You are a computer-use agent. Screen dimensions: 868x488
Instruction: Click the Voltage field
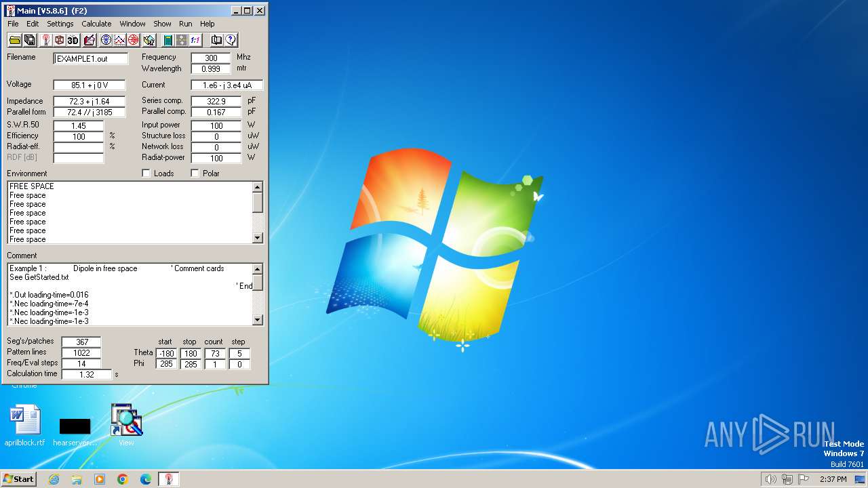tap(90, 85)
